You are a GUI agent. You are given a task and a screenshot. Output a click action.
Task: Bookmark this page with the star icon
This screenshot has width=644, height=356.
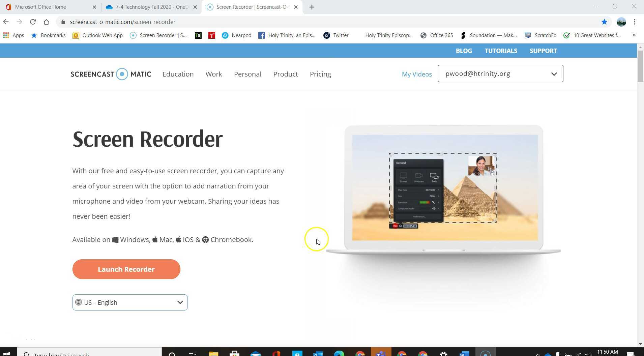605,22
